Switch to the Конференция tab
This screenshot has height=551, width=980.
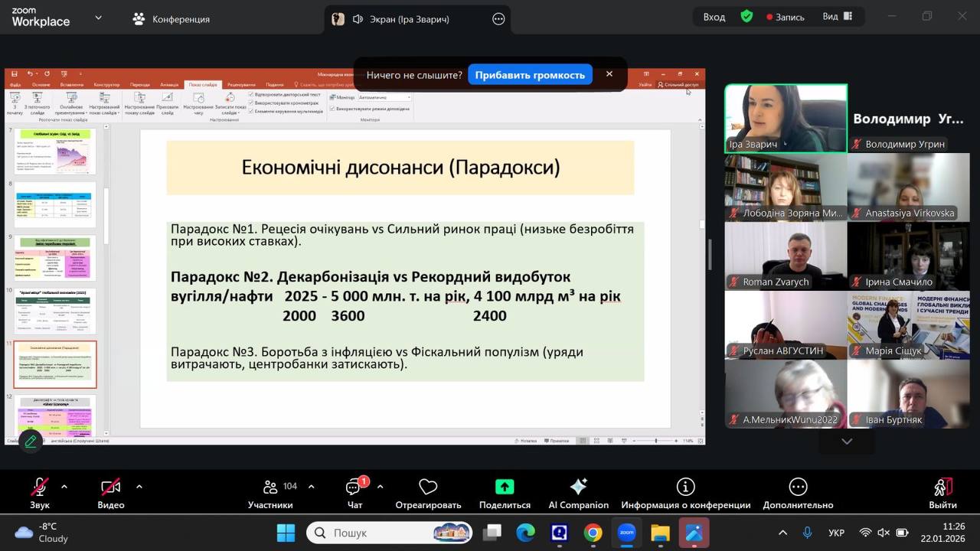(171, 19)
